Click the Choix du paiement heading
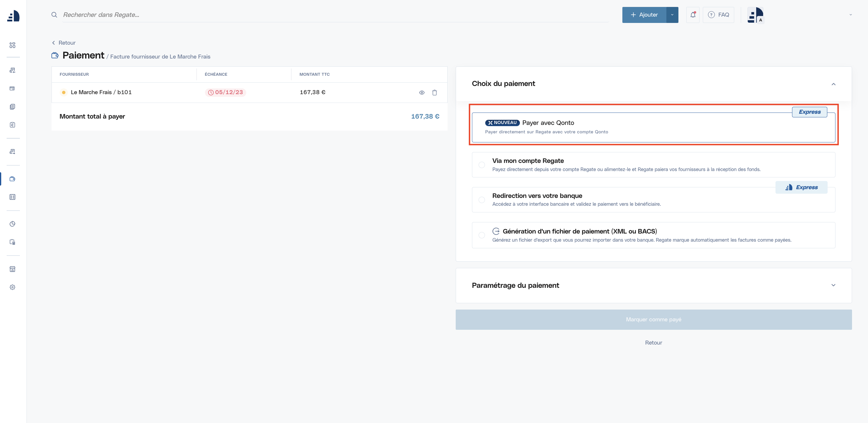The image size is (868, 423). click(503, 84)
